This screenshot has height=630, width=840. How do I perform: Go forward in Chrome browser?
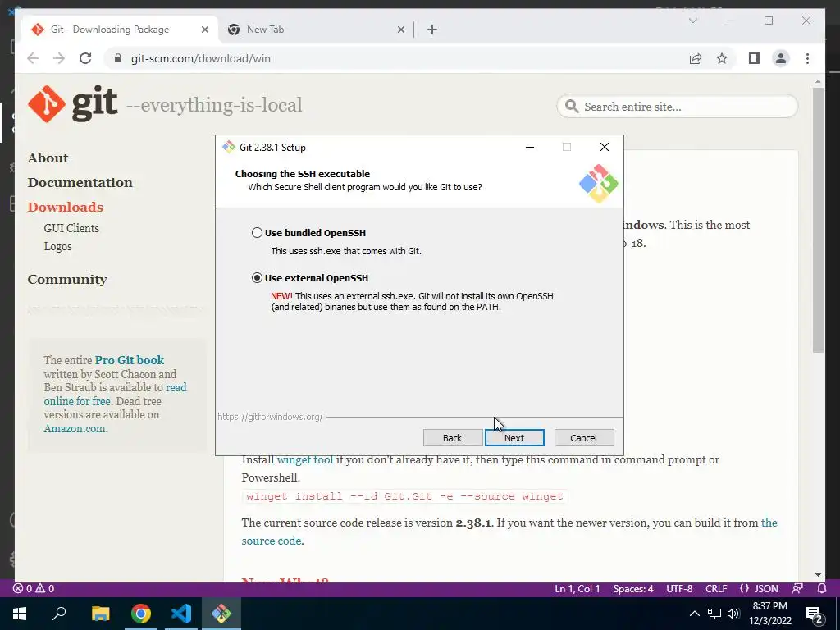[59, 58]
